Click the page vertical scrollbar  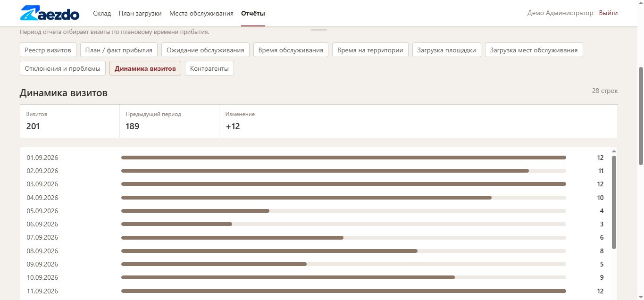tap(640, 116)
